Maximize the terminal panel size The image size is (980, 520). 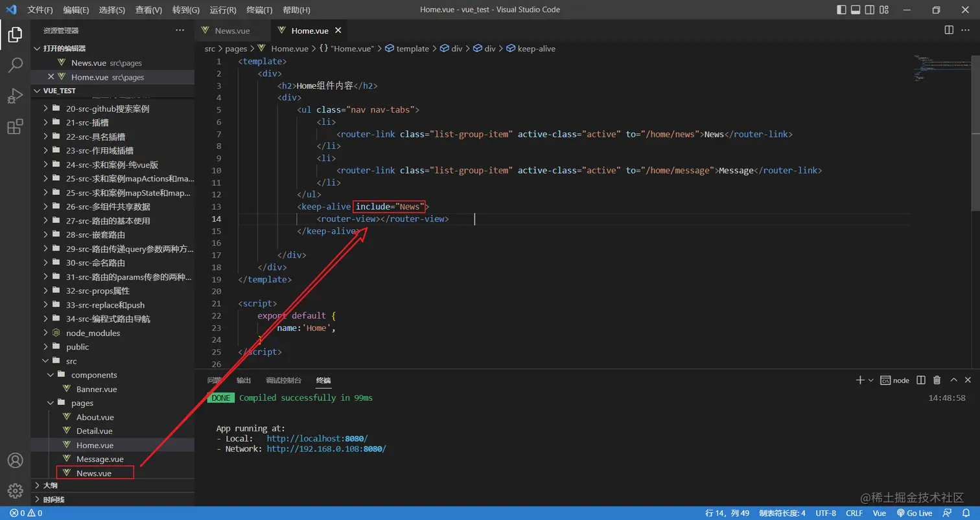(x=953, y=380)
